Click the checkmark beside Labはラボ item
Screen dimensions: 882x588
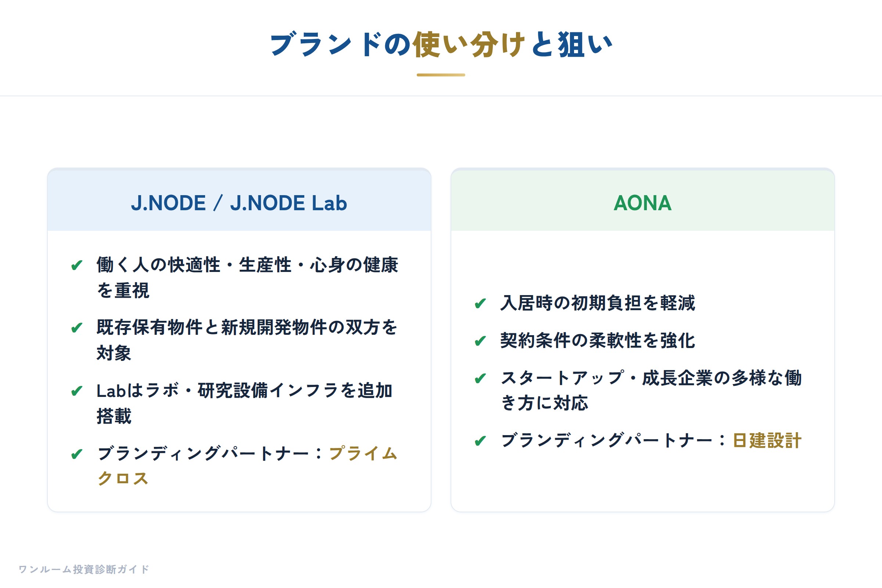coord(77,391)
